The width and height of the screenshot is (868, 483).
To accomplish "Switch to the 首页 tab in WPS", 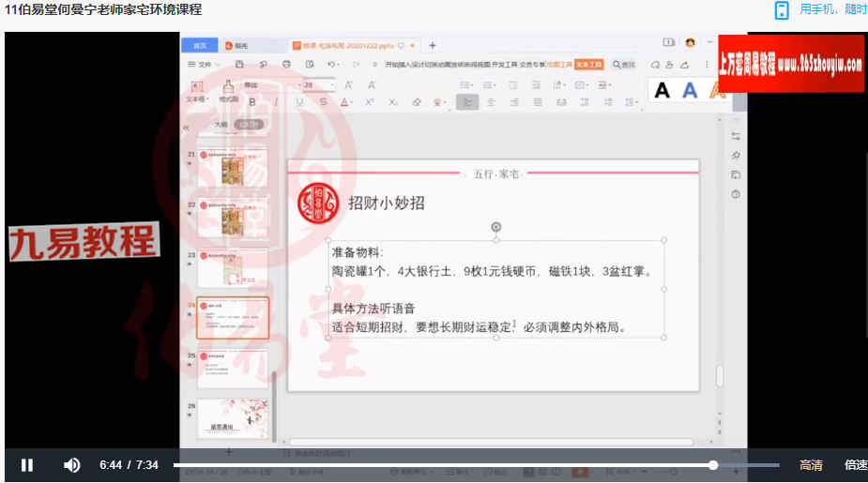I will pyautogui.click(x=199, y=45).
